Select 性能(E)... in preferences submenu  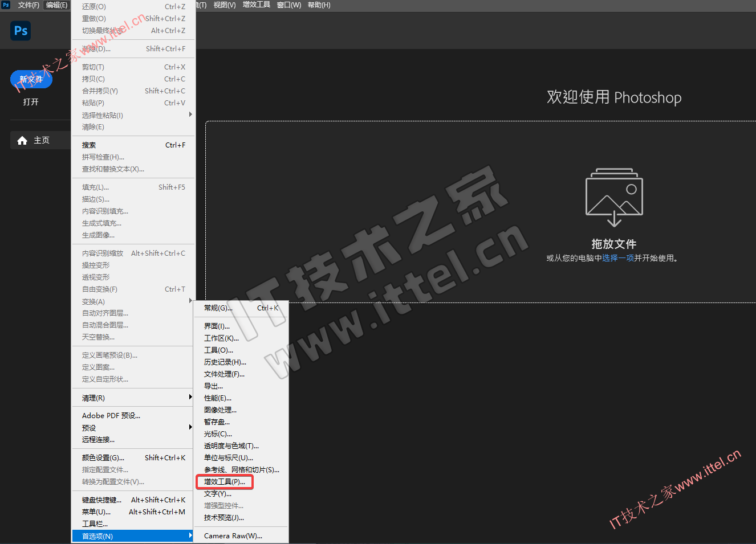(x=241, y=398)
